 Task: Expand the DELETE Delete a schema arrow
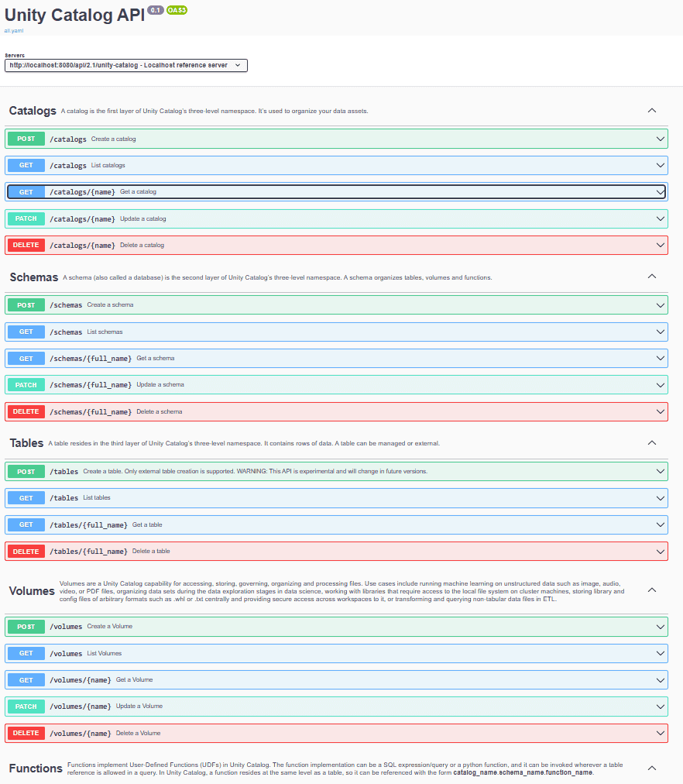[660, 411]
